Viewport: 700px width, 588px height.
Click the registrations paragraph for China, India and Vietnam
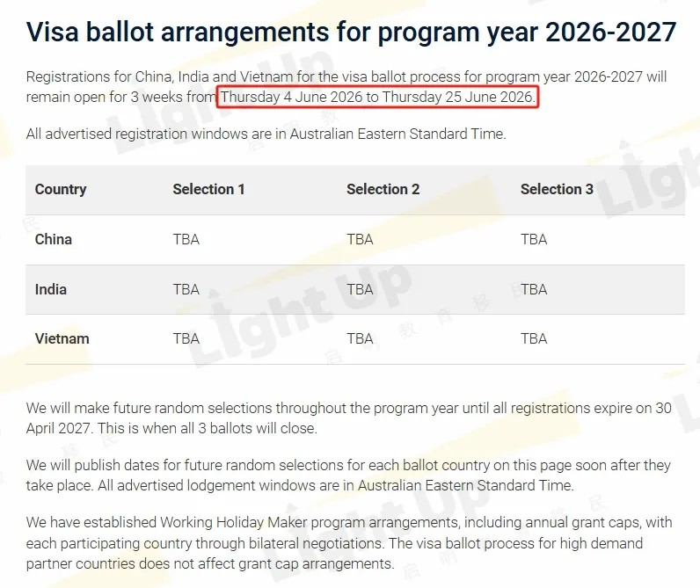tap(346, 87)
